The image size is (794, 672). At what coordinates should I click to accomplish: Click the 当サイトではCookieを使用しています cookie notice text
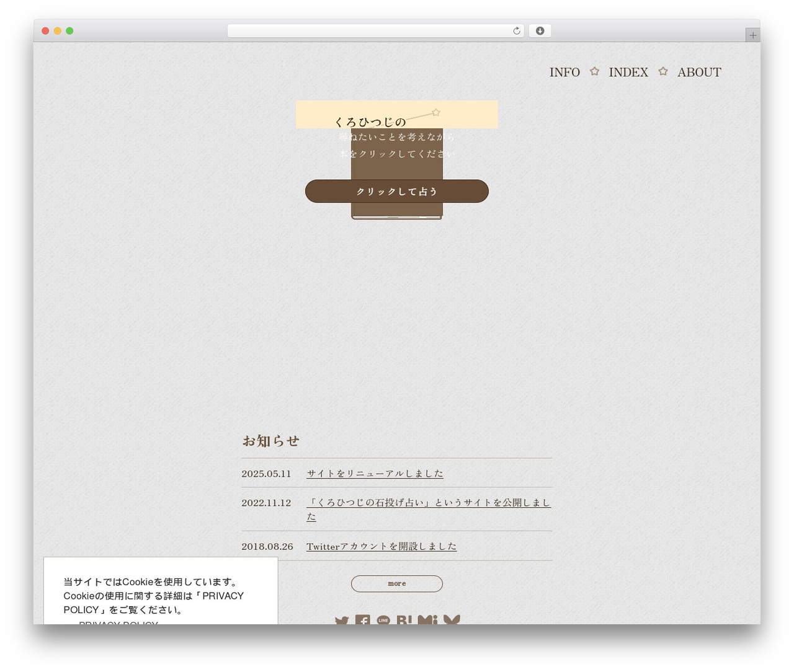pyautogui.click(x=153, y=596)
